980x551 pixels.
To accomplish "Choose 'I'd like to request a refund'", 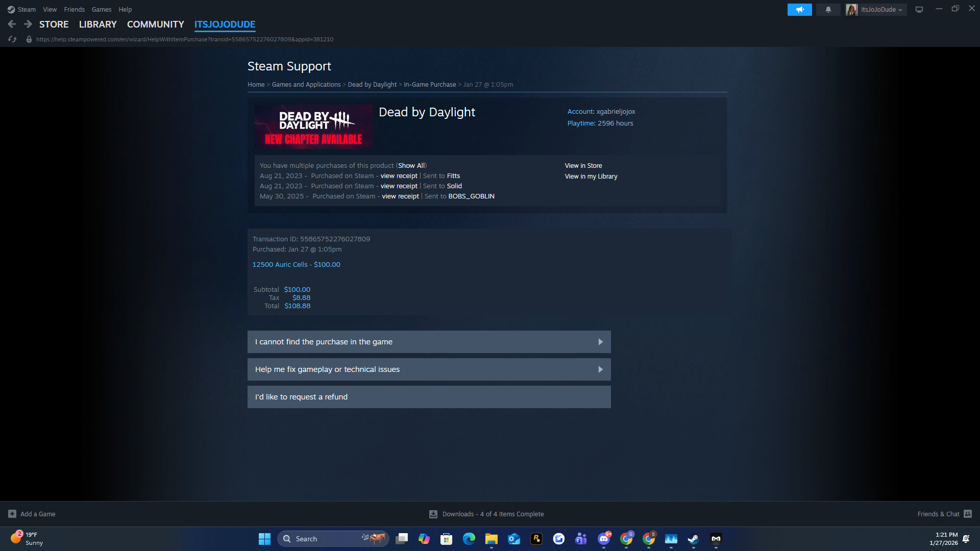I will pyautogui.click(x=429, y=397).
